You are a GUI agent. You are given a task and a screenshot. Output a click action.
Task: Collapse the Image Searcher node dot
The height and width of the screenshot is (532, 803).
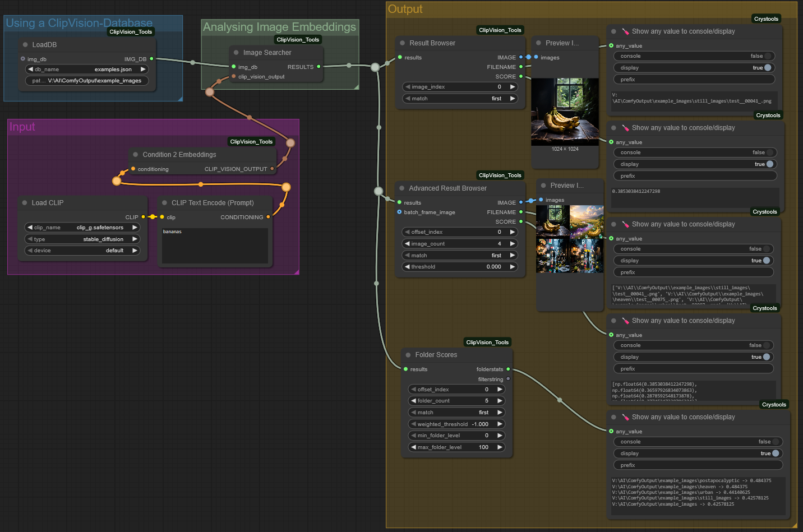[236, 53]
